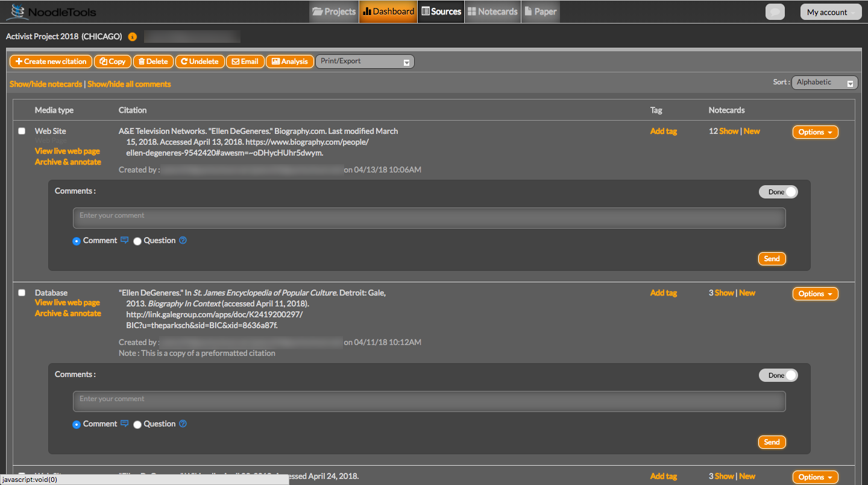Screen dimensions: 868x485
Task: Click comment input field under Database citation
Action: coord(429,401)
